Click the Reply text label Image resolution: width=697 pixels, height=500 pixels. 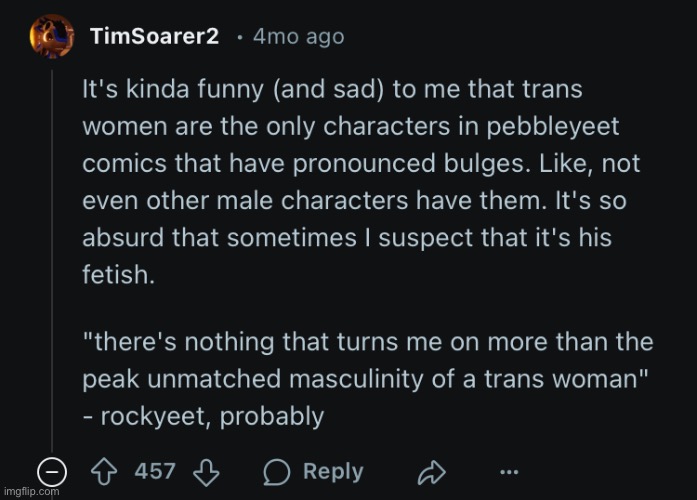[333, 472]
